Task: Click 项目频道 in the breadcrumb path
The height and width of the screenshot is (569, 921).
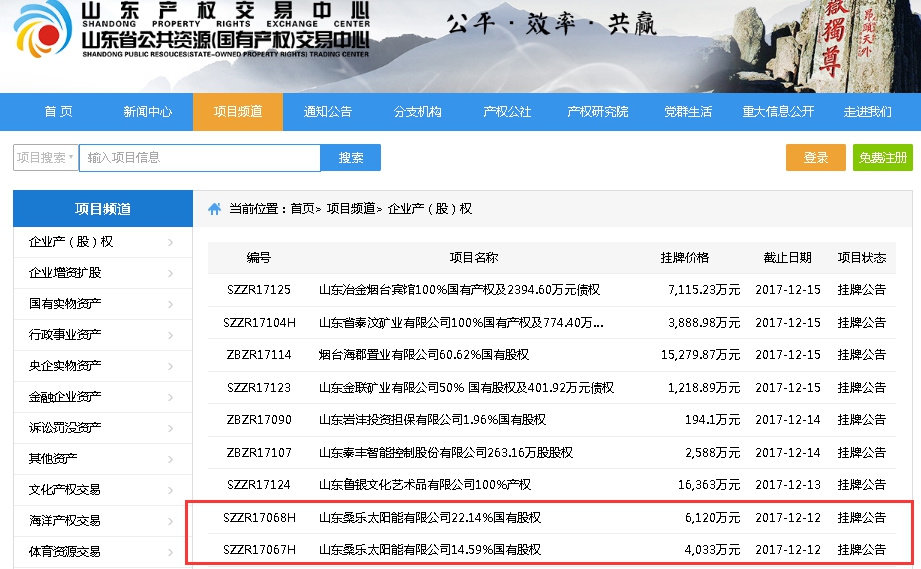Action: click(x=351, y=209)
